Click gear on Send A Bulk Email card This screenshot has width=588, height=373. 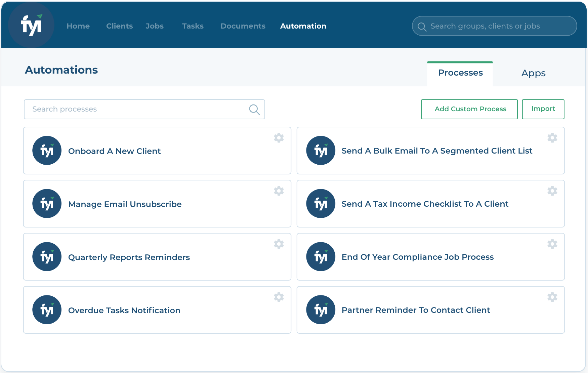552,138
